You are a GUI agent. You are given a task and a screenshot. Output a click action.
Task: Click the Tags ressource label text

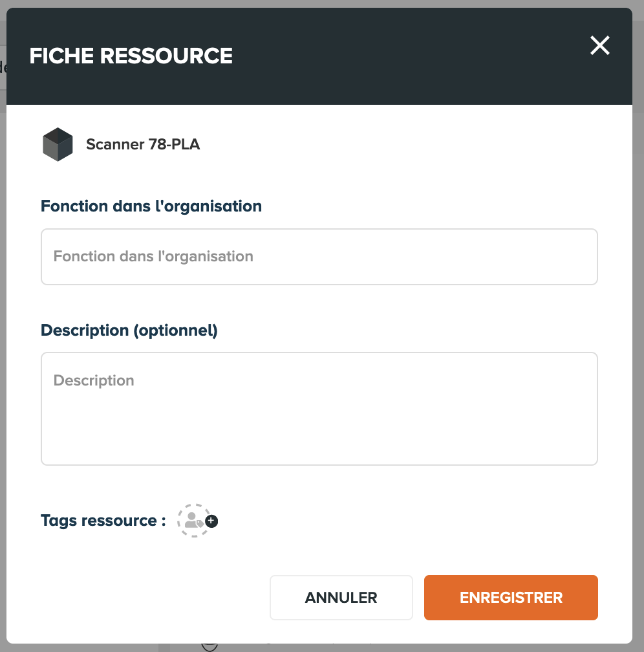103,521
